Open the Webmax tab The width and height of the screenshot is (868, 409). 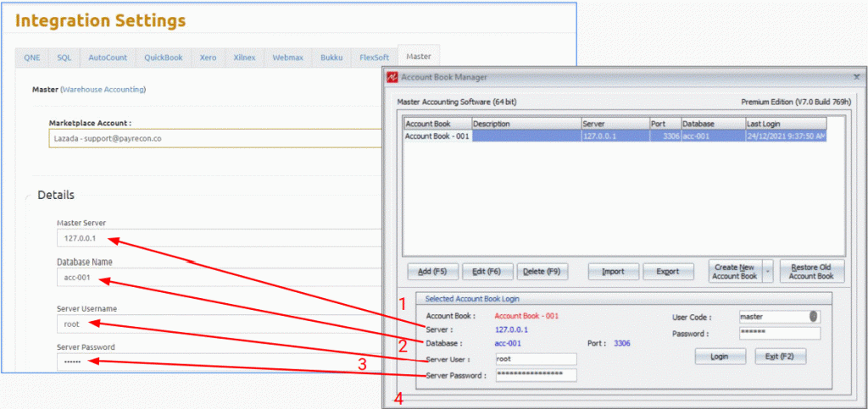pos(288,58)
